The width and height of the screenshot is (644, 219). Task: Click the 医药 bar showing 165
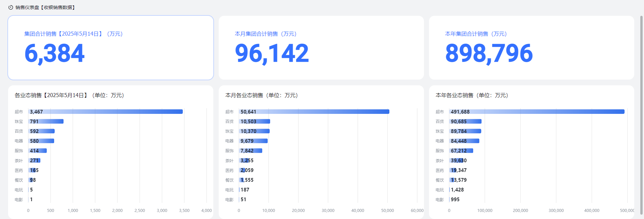pos(32,170)
